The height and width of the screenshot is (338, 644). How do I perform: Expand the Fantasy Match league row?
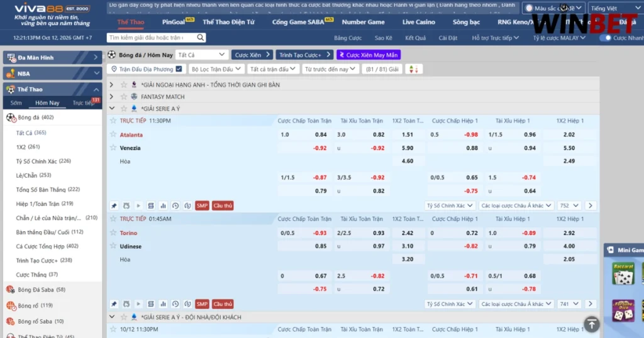coord(111,96)
